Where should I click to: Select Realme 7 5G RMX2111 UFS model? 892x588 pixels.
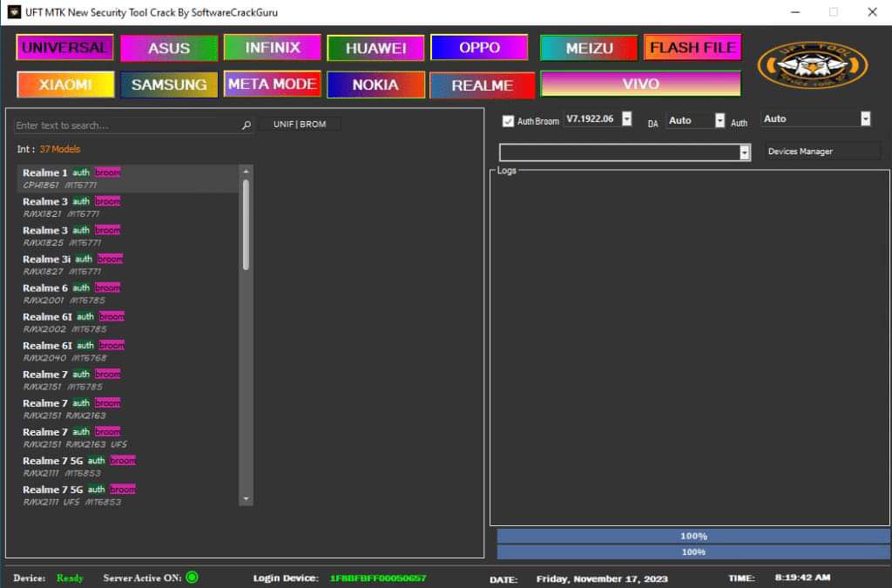pyautogui.click(x=129, y=496)
